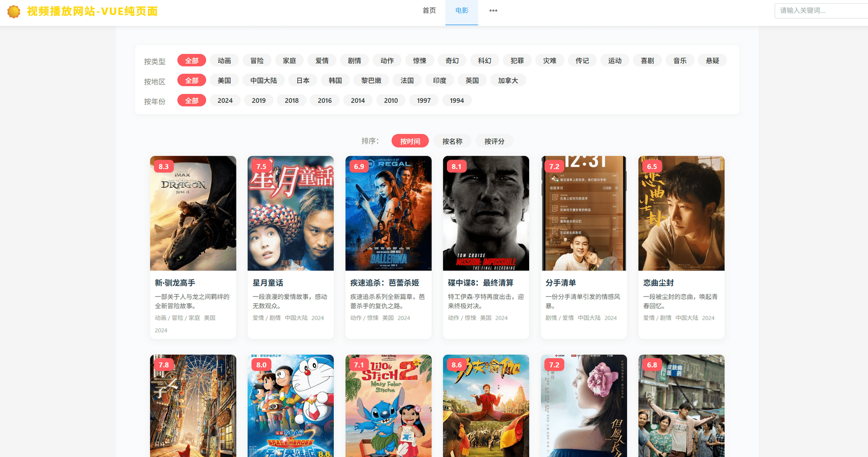The image size is (868, 457).
Task: Filter region by 韩国
Action: coord(336,81)
